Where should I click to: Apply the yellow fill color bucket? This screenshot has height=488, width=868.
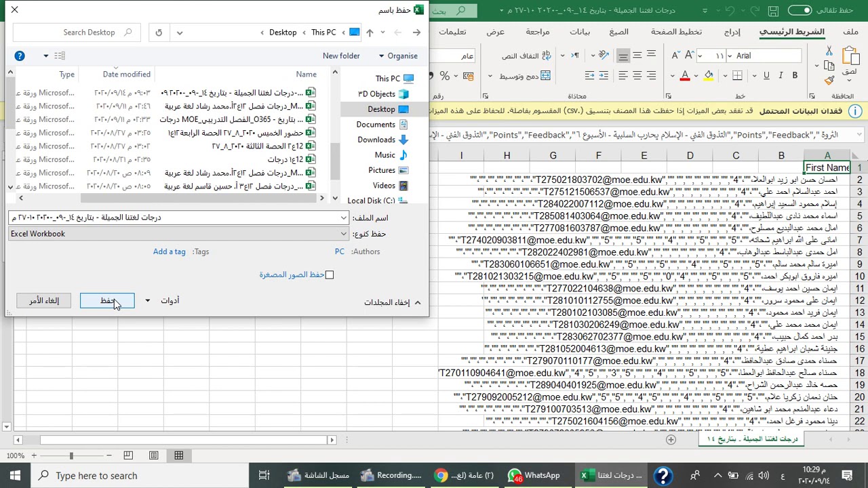click(709, 76)
